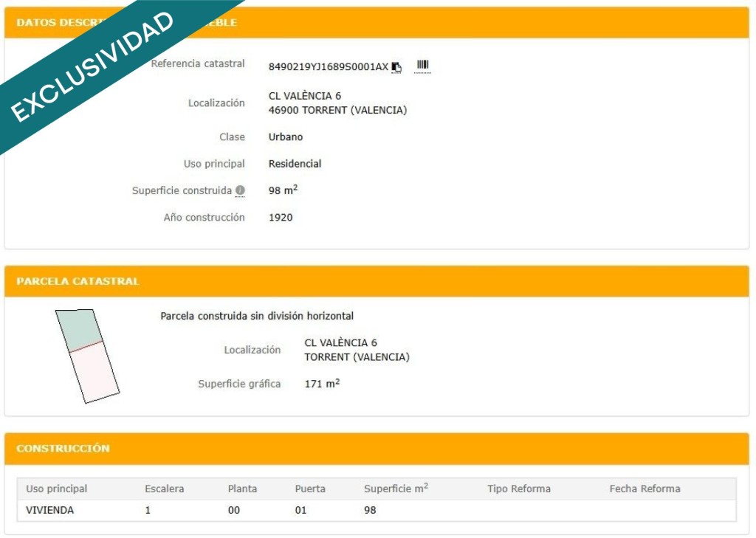Select the cadastral reference number 8490219YJ1689S0001AX

328,67
